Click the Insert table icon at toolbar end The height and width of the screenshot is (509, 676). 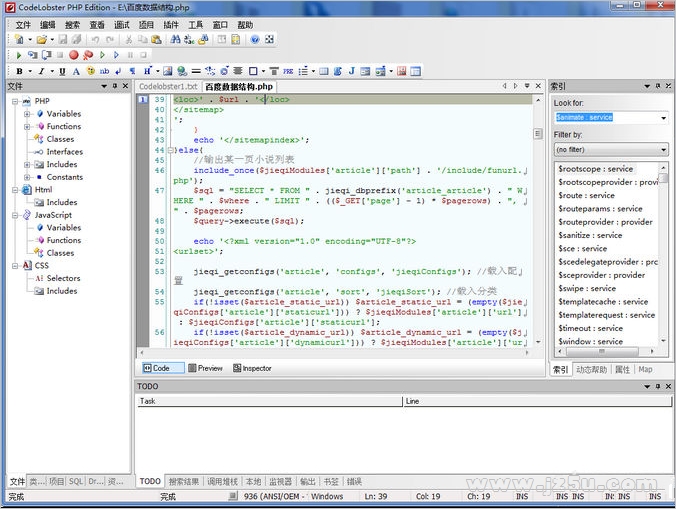click(415, 71)
